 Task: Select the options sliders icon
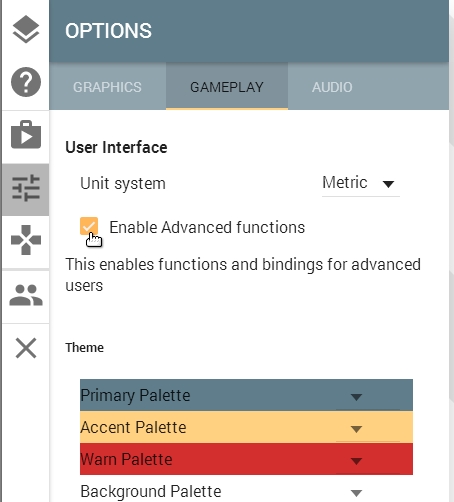[26, 188]
